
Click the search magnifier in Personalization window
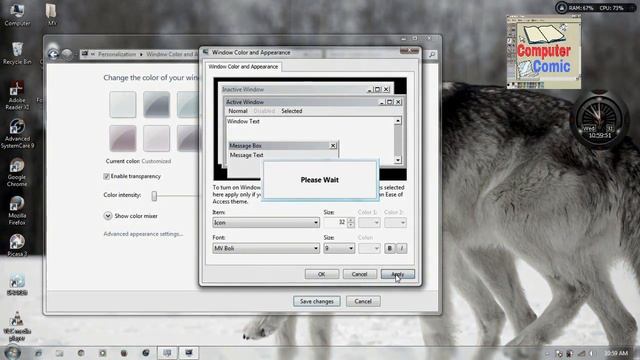432,54
